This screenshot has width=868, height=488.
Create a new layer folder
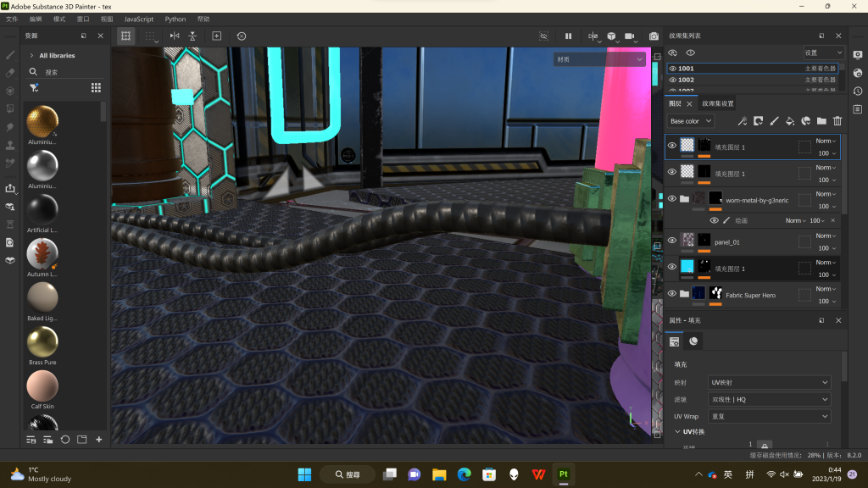(x=821, y=121)
